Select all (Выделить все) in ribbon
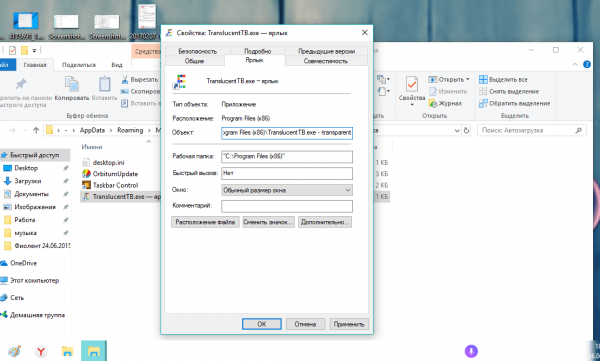600x361 pixels. coord(503,80)
